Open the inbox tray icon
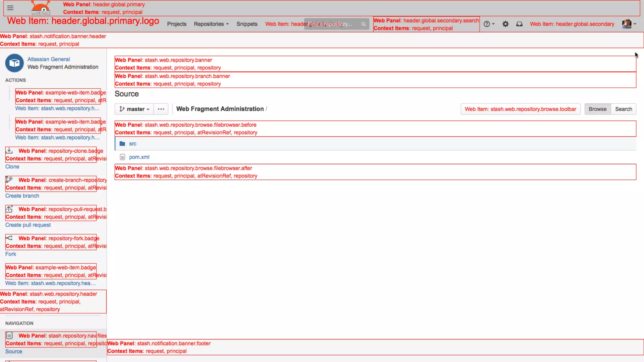Image resolution: width=644 pixels, height=362 pixels. pos(519,24)
